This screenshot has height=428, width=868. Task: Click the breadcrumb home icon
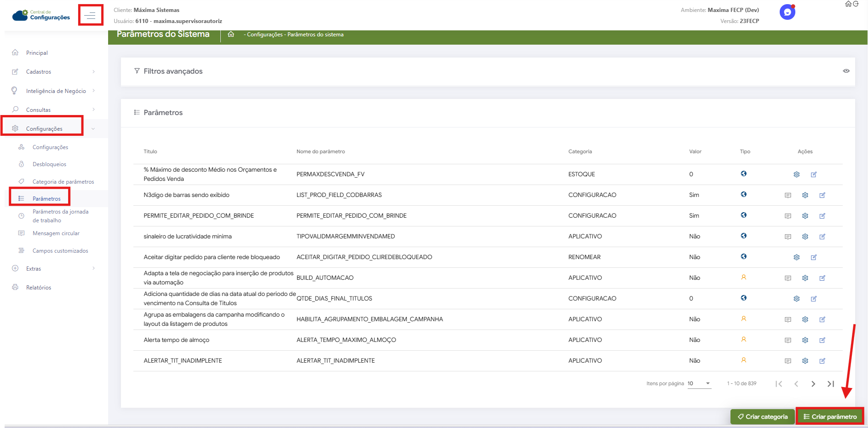(231, 35)
